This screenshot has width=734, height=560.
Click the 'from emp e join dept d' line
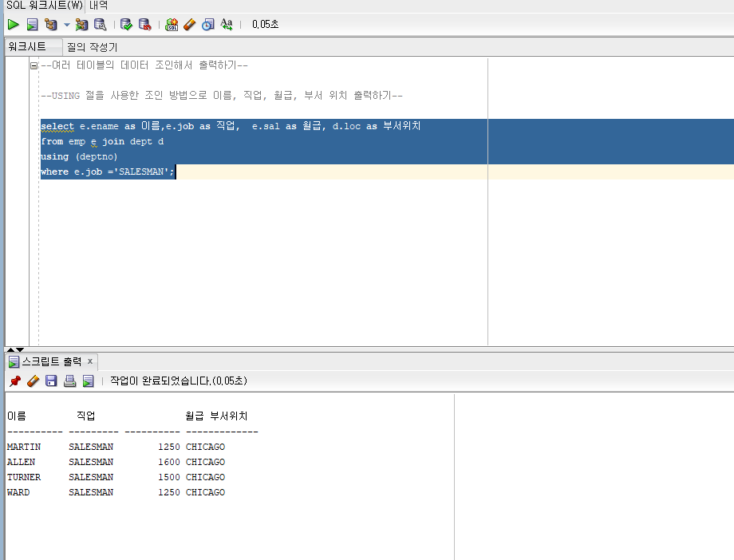point(102,141)
